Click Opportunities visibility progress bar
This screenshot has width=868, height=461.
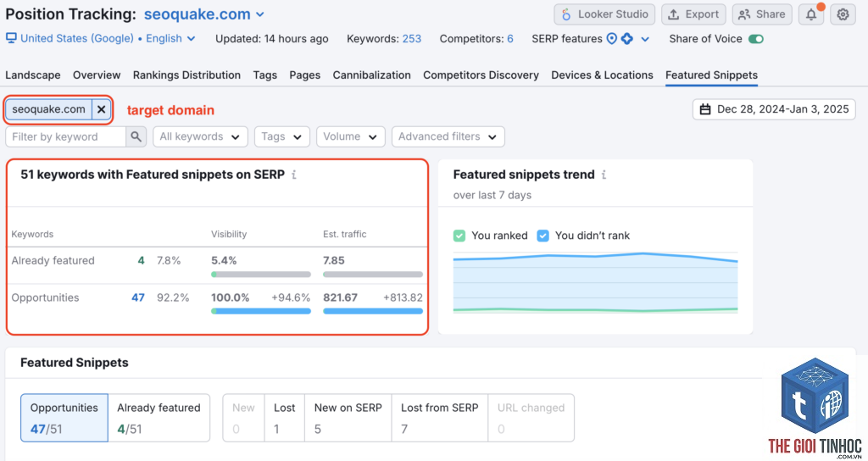pyautogui.click(x=261, y=311)
